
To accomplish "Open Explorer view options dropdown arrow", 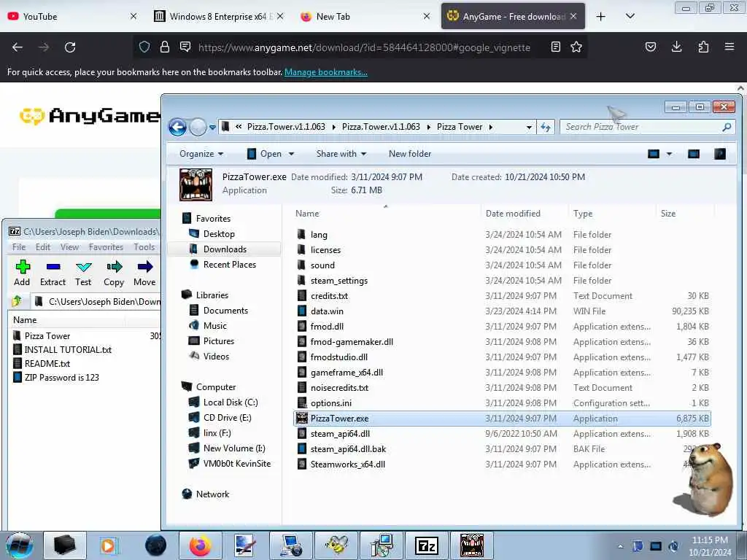I will (669, 154).
